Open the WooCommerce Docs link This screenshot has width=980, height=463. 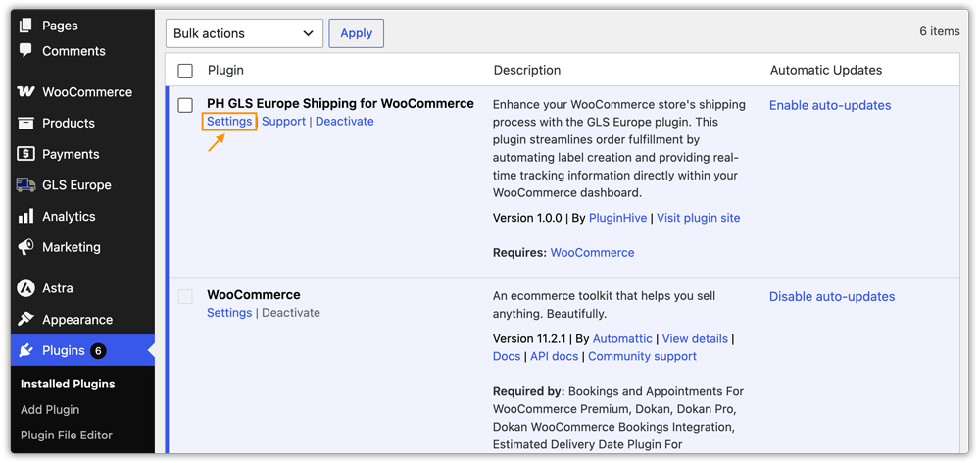[507, 356]
